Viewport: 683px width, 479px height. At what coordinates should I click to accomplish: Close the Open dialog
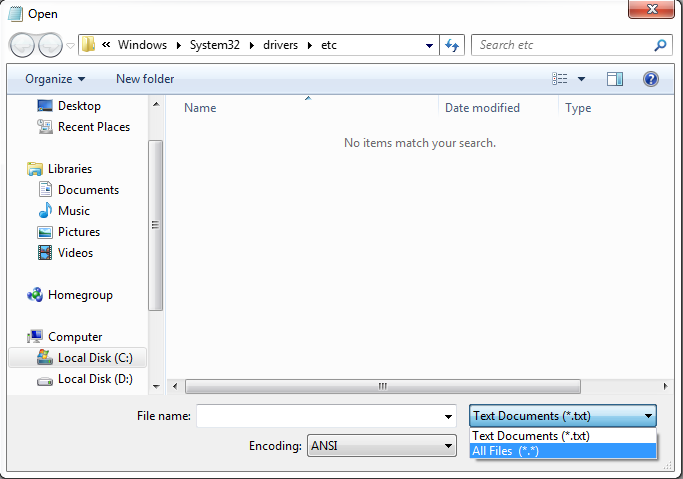652,9
